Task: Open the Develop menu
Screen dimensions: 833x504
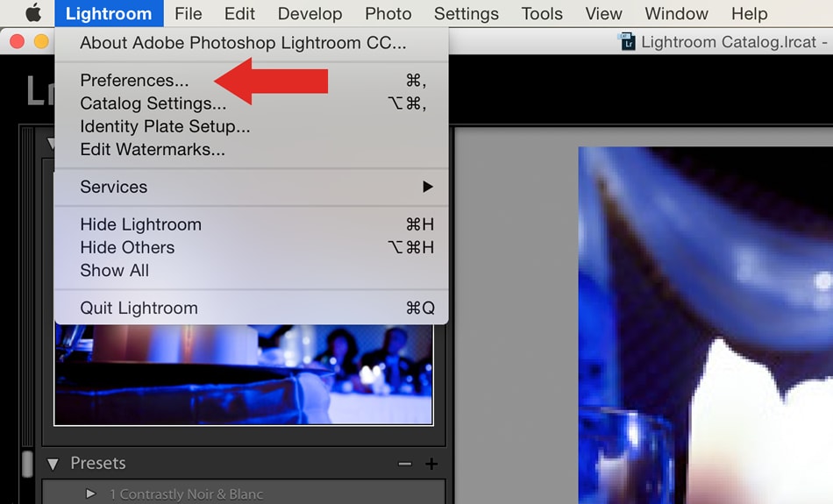Action: click(310, 13)
